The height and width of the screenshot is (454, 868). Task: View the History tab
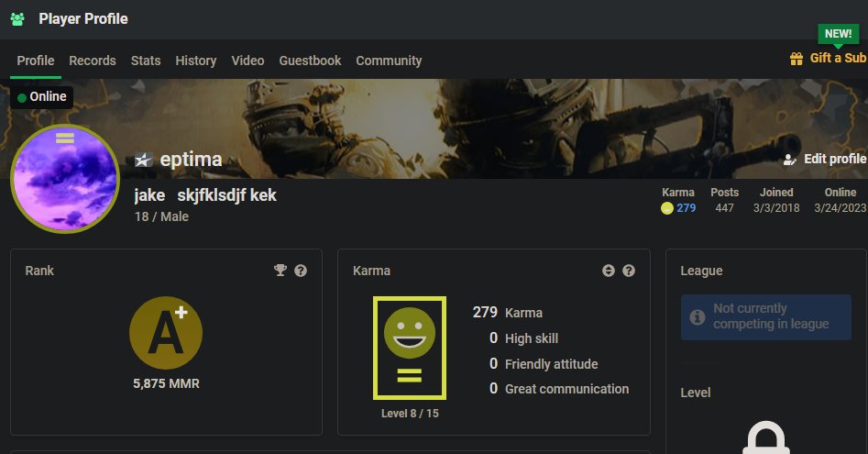coord(196,61)
